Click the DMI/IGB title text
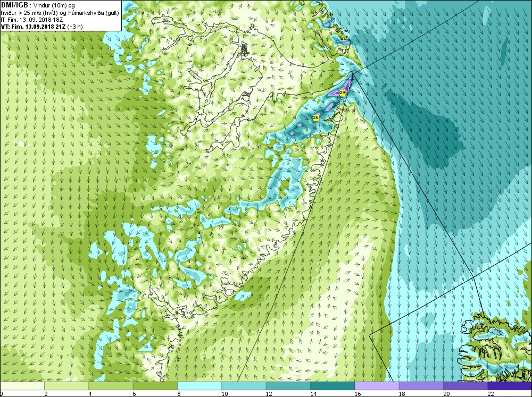The image size is (532, 397). click(14, 5)
